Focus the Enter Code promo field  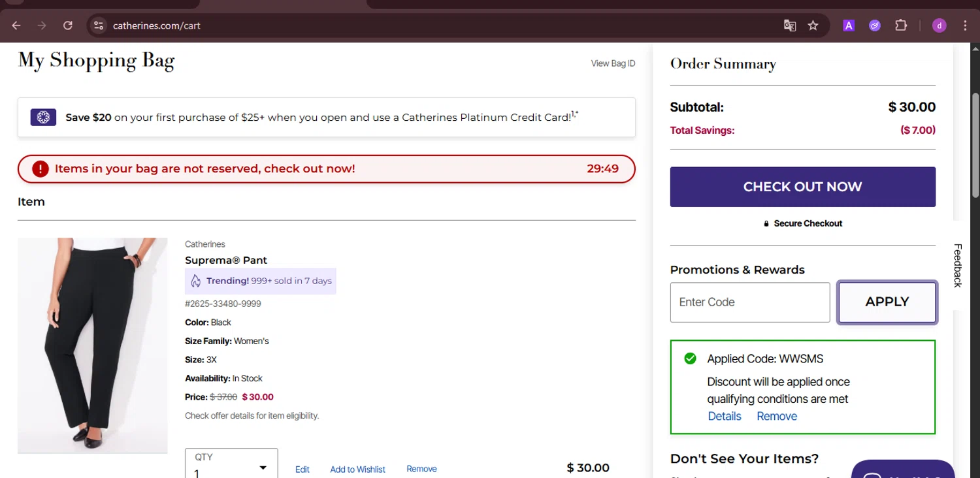[750, 302]
